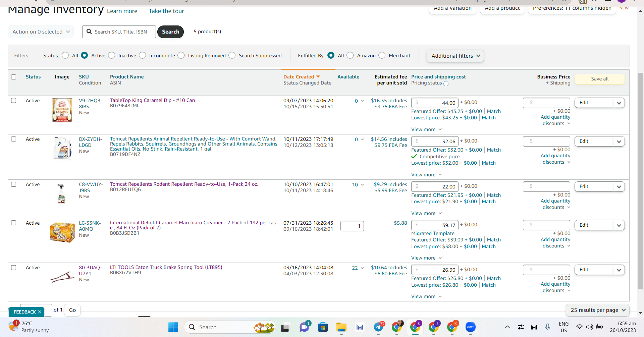Open File Explorer from the taskbar

341,327
